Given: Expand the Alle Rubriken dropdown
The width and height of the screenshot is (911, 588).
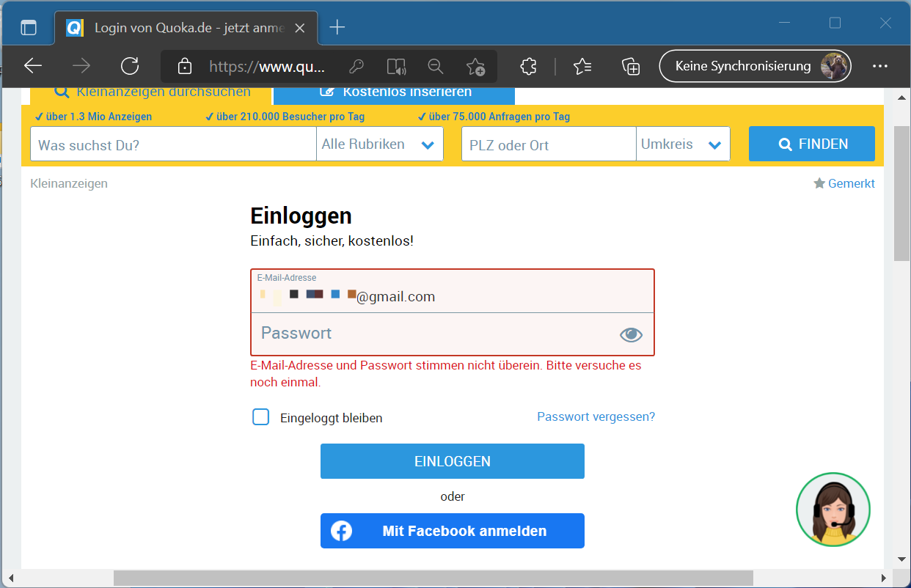Looking at the screenshot, I should [380, 144].
